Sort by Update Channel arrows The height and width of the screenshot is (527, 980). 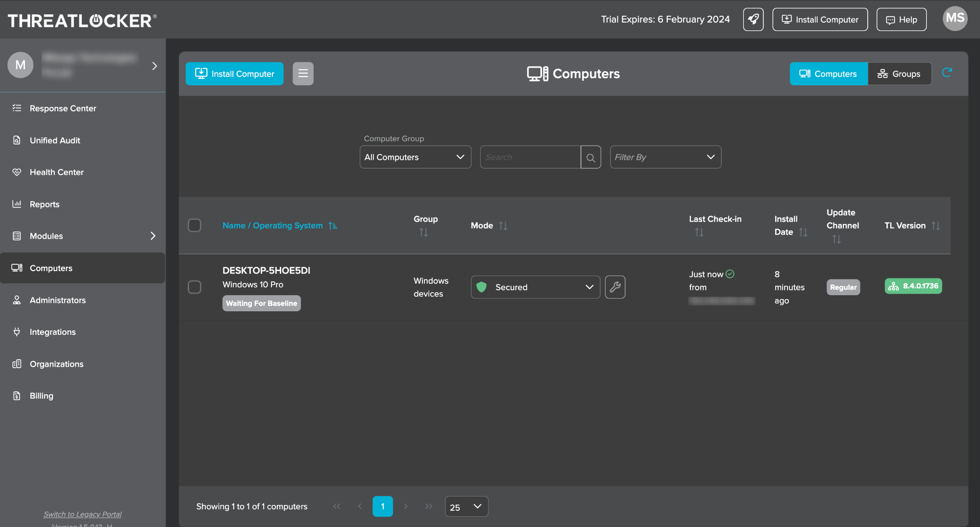(x=836, y=239)
